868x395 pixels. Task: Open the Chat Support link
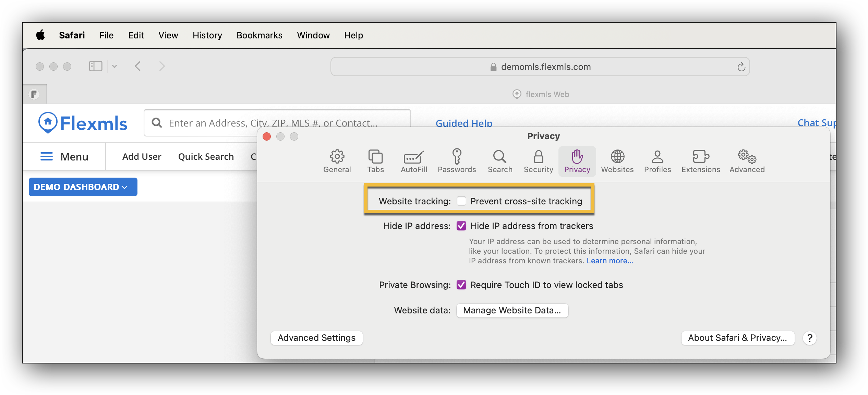817,122
